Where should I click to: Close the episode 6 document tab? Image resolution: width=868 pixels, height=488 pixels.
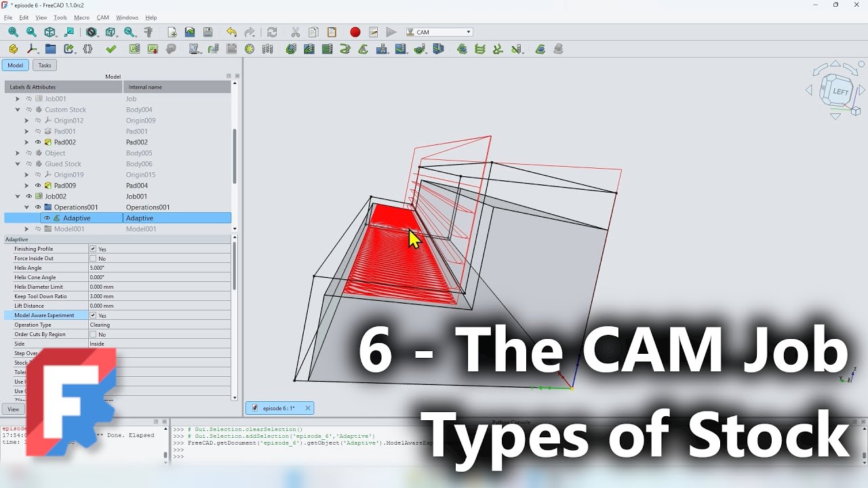pyautogui.click(x=307, y=408)
